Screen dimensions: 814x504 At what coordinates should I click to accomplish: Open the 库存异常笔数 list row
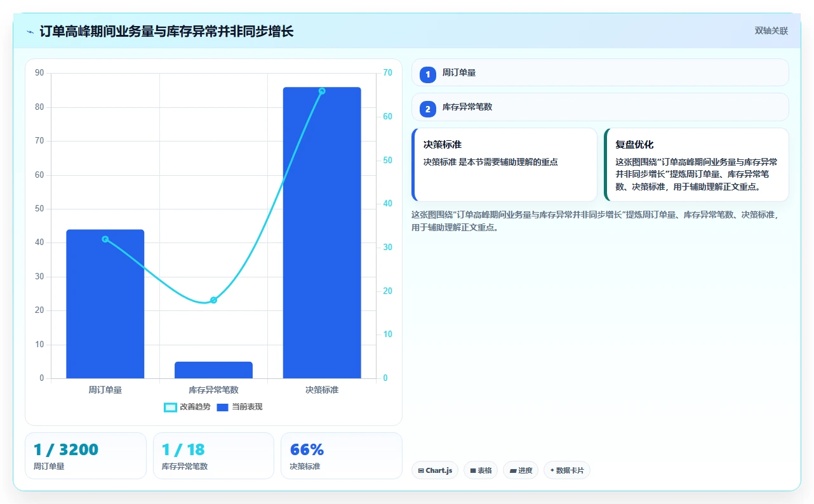[x=600, y=107]
